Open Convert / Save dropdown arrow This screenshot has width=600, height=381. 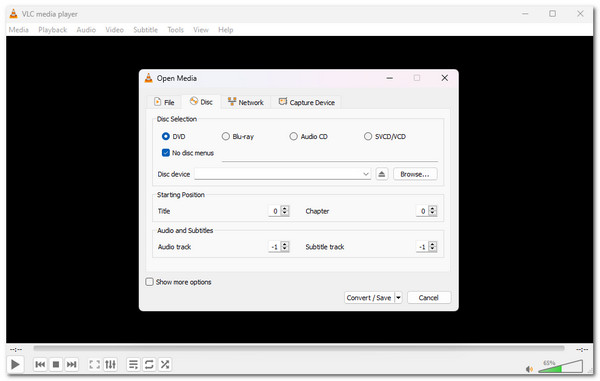pos(398,297)
